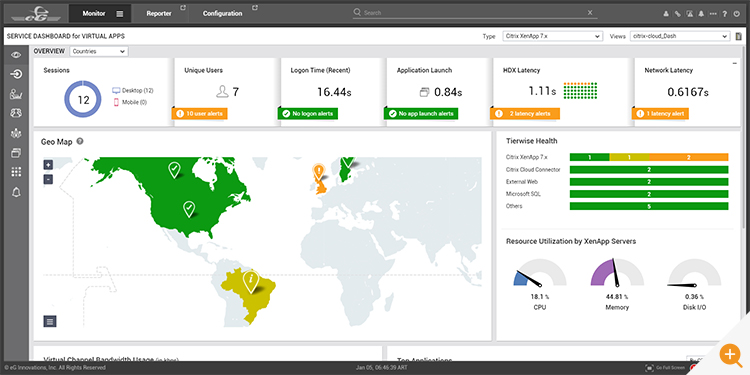Viewport: 750px width, 375px height.
Task: Click the Others health bar
Action: click(649, 206)
